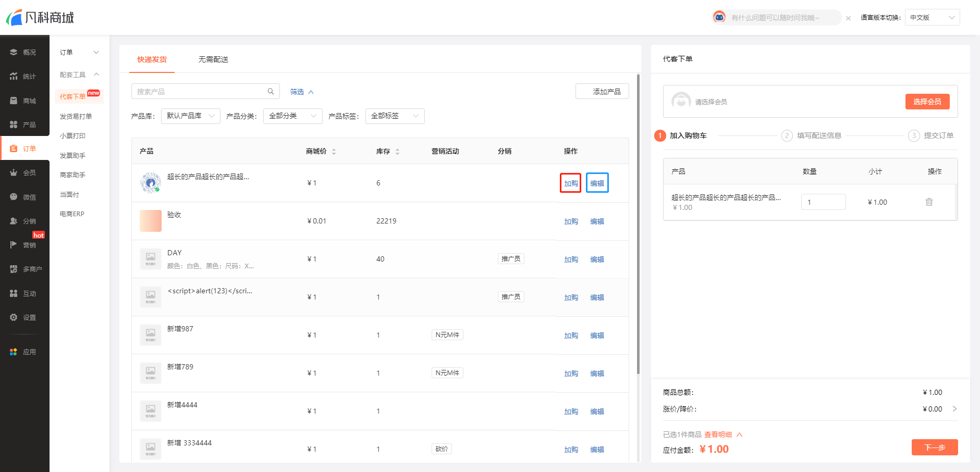Click 加购 for first product
Viewport: 980px width, 472px height.
pyautogui.click(x=571, y=183)
